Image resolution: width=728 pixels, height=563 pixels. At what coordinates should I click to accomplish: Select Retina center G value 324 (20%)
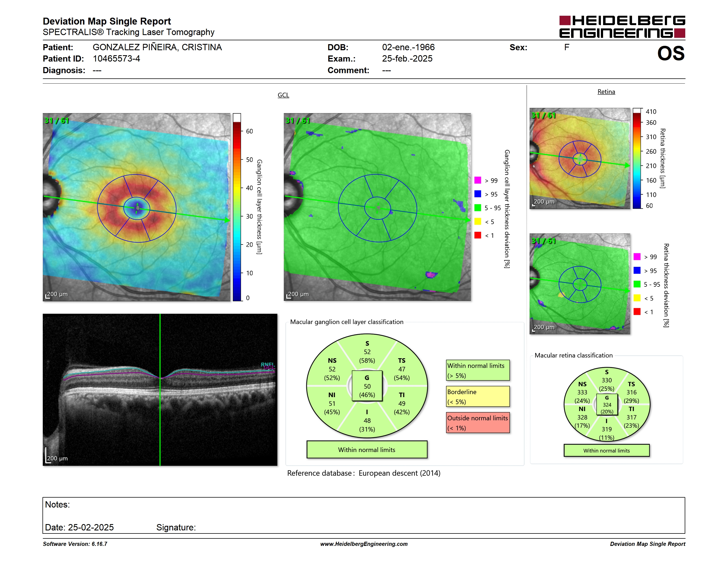(607, 405)
